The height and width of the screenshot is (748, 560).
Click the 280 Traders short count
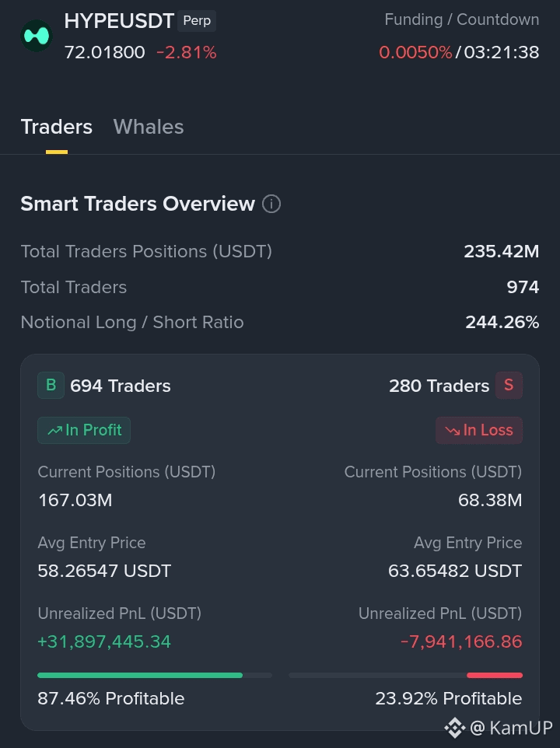tap(439, 386)
